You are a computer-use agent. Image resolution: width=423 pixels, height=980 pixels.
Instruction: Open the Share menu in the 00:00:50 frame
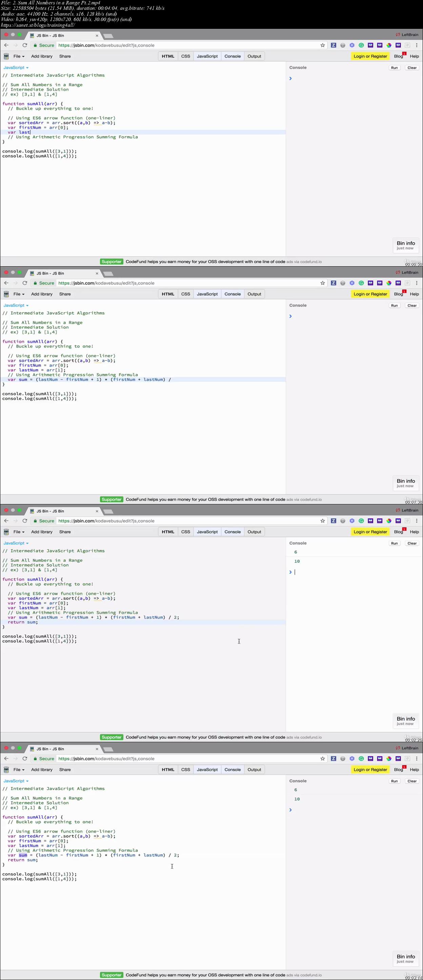point(65,56)
